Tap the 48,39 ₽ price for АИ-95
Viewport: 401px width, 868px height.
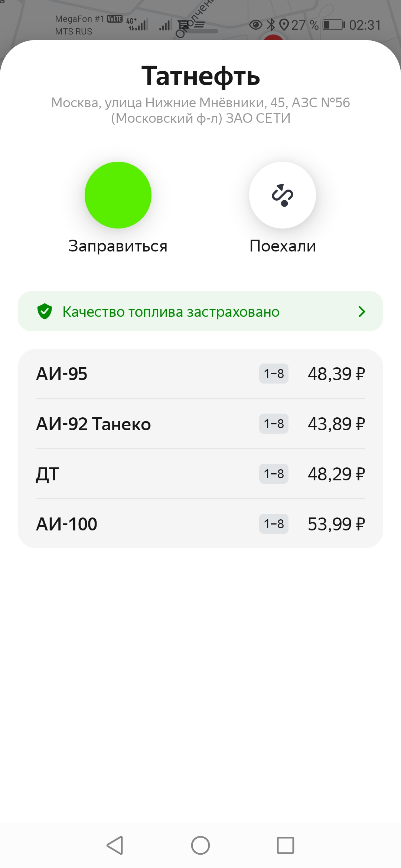336,374
